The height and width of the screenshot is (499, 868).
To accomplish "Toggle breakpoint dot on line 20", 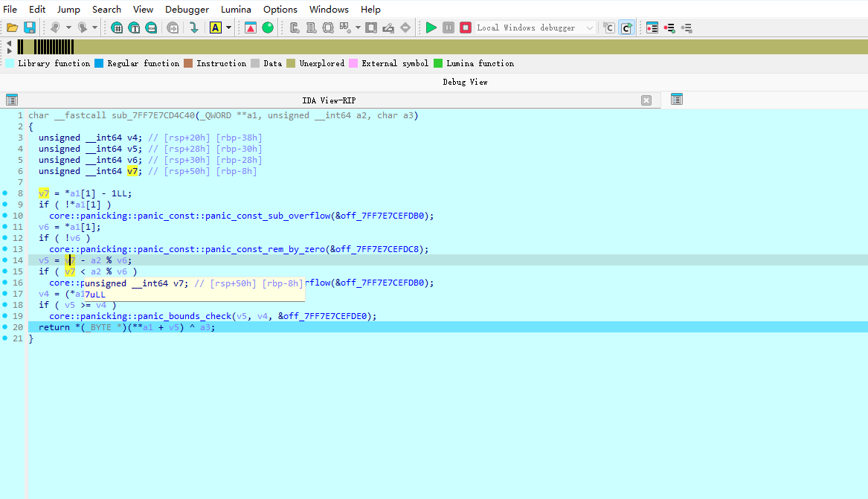I will [5, 327].
